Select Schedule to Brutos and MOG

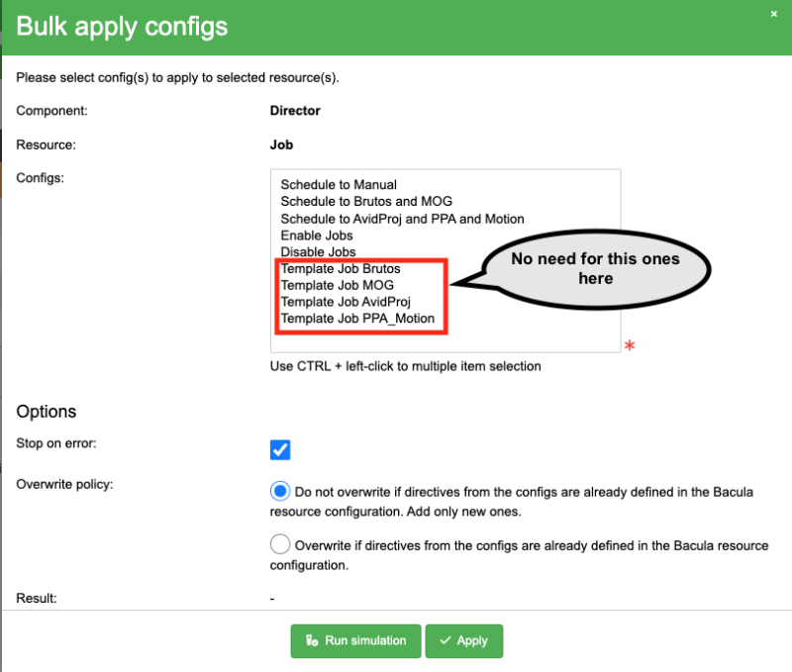click(x=366, y=202)
